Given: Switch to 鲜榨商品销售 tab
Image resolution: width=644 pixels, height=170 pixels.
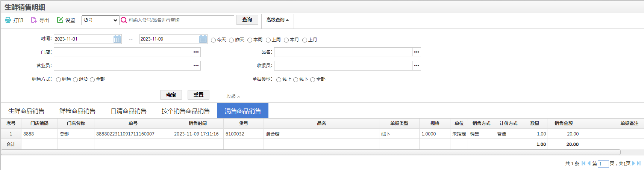Looking at the screenshot, I should point(77,111).
